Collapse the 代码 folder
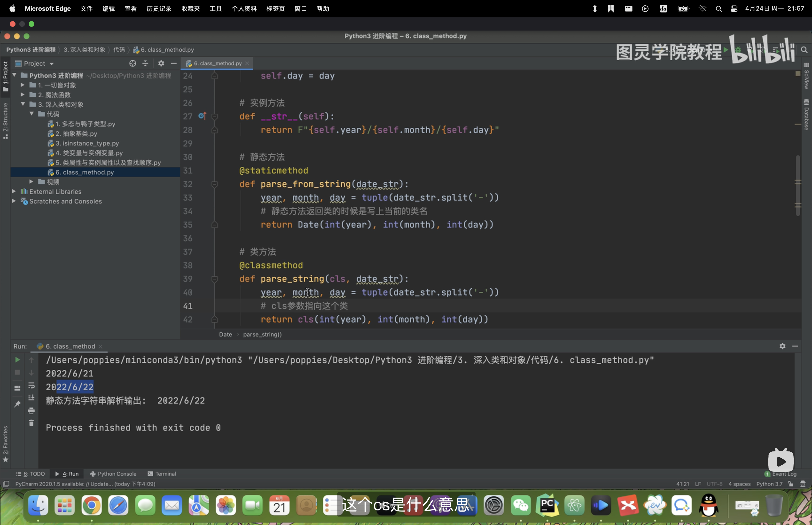Viewport: 812px width, 525px height. [31, 114]
